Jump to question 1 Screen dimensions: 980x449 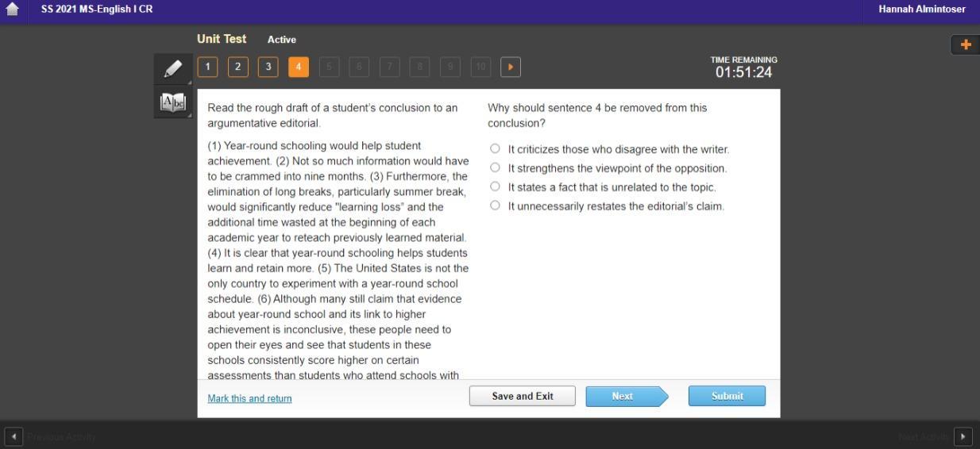tap(207, 67)
